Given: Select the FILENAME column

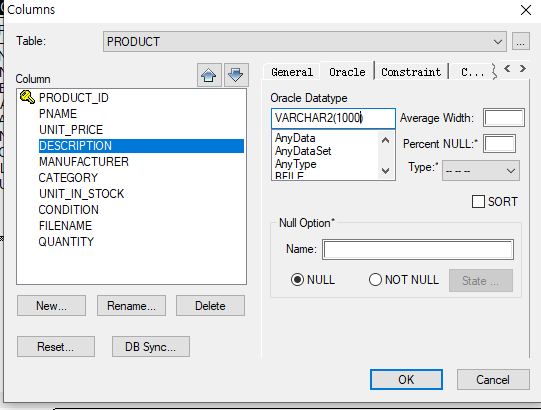Looking at the screenshot, I should pyautogui.click(x=65, y=226).
